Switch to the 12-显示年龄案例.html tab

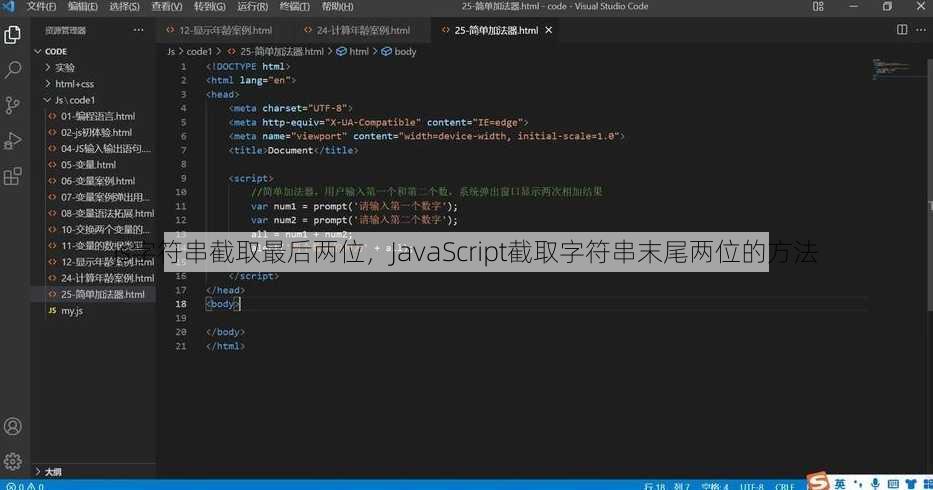(x=219, y=30)
